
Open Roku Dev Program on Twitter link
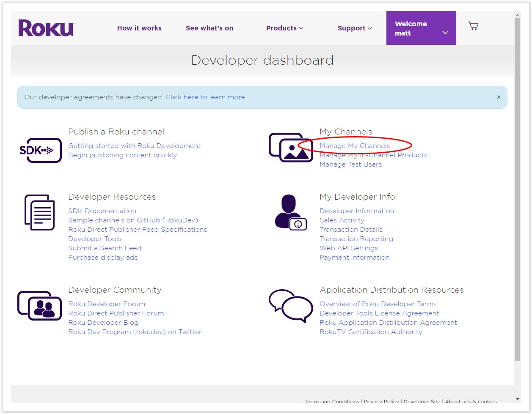pyautogui.click(x=135, y=332)
